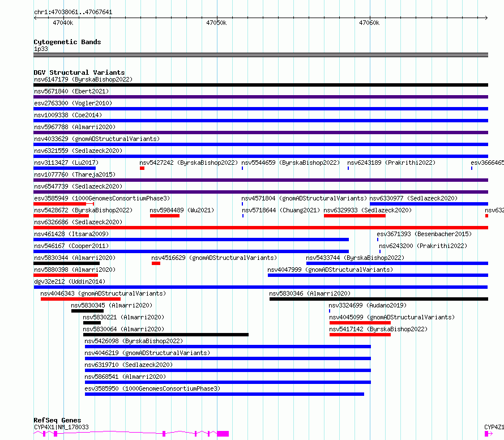Click the nsv6330977 (Sedlazeck2020) blue bar
This screenshot has width=504, height=440.
(x=429, y=204)
